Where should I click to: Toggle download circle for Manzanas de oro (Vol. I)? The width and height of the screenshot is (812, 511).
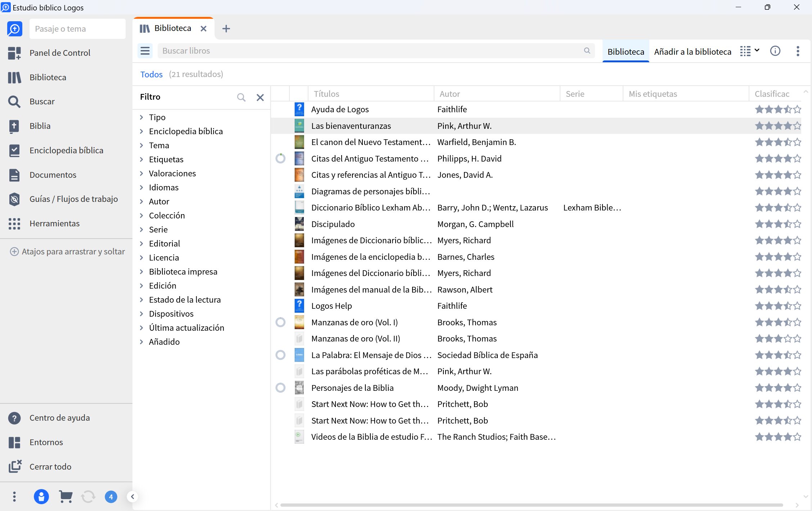[280, 322]
